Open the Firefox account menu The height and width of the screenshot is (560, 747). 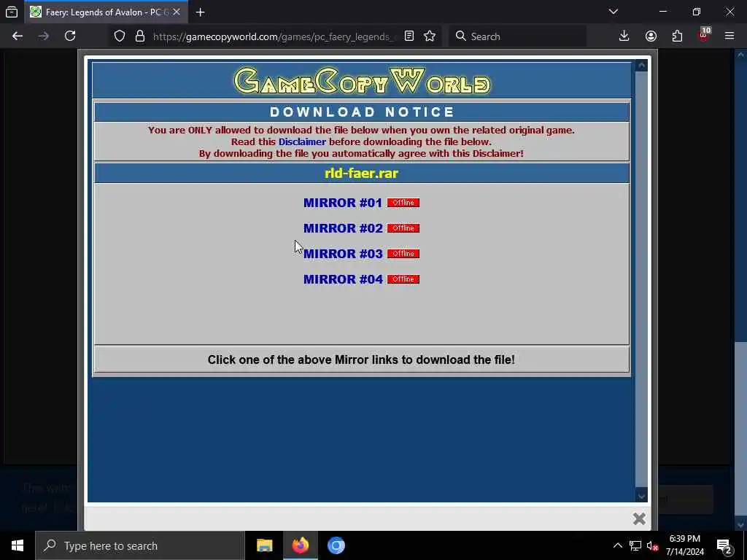click(651, 36)
